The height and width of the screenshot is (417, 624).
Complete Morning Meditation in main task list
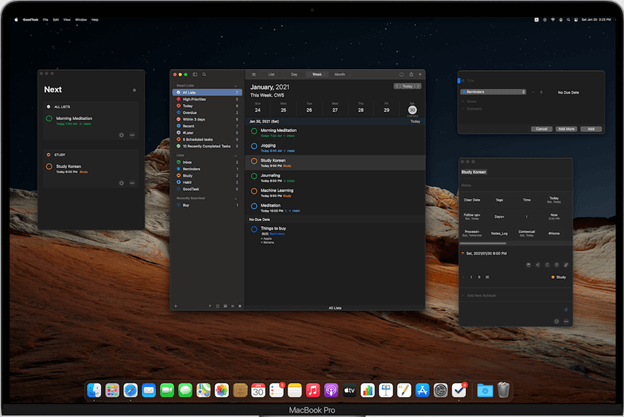pyautogui.click(x=254, y=131)
